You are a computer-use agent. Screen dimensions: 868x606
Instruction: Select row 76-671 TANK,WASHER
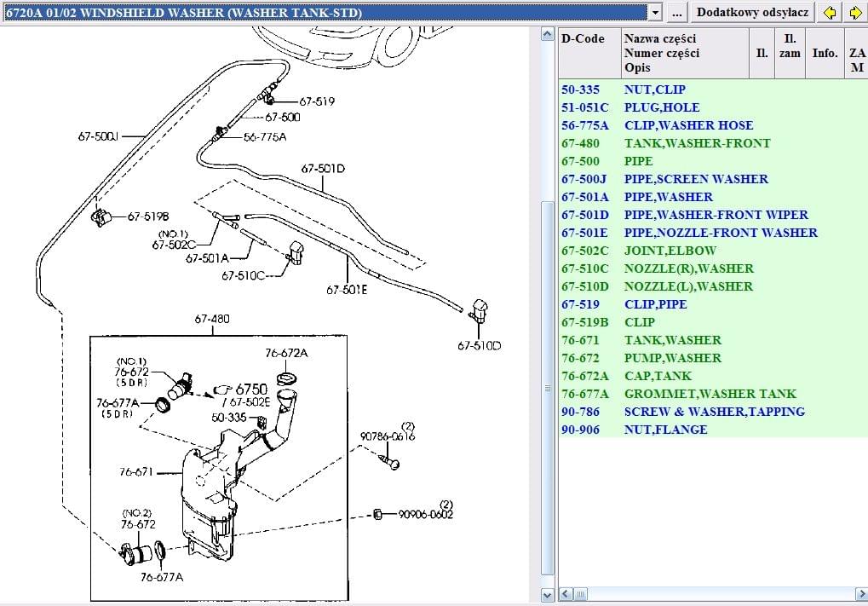click(x=713, y=340)
